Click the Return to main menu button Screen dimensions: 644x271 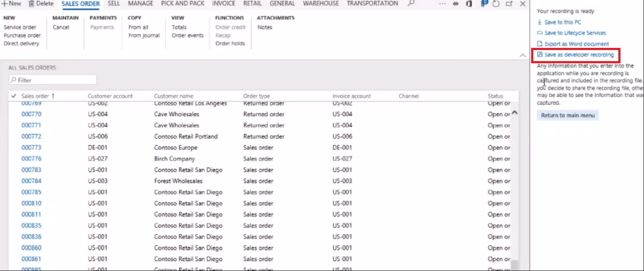567,115
